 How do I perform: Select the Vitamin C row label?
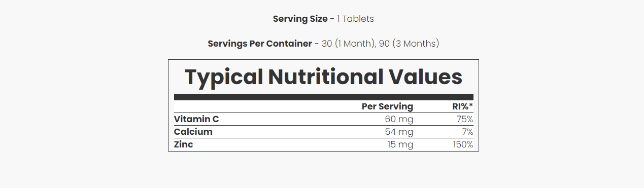196,119
